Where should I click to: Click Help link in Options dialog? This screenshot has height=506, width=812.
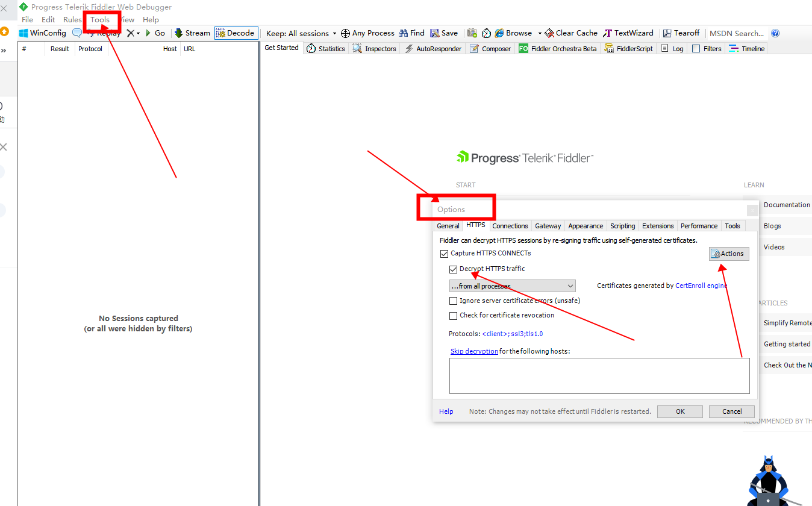coord(446,411)
